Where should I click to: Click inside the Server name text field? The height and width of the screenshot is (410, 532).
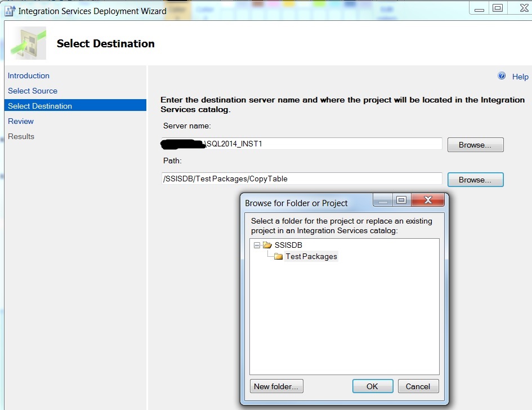[349, 144]
